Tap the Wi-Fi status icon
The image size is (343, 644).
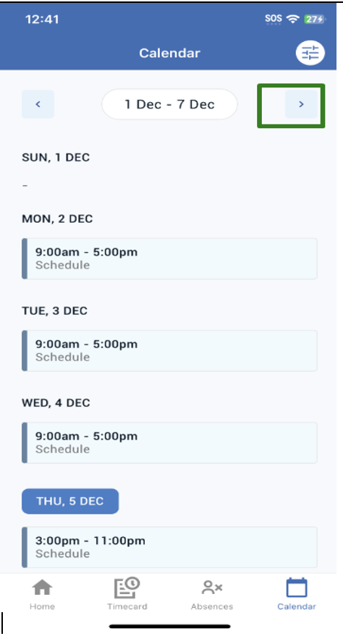(x=292, y=19)
